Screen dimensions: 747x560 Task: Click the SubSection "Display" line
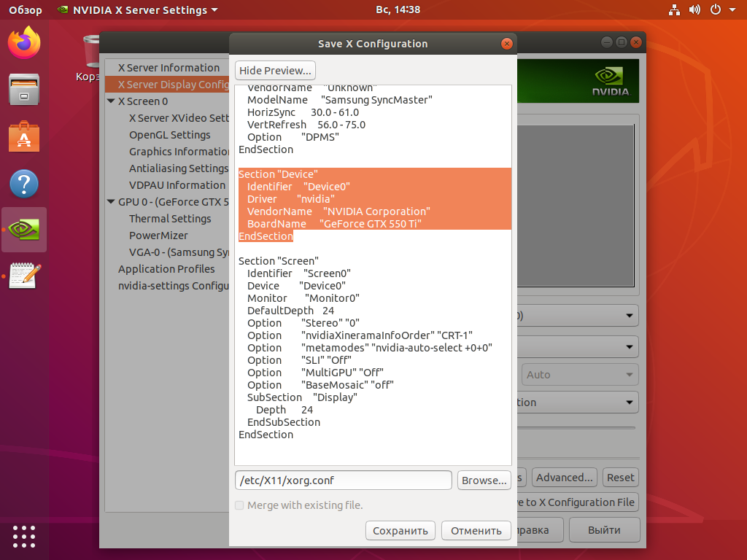point(302,397)
